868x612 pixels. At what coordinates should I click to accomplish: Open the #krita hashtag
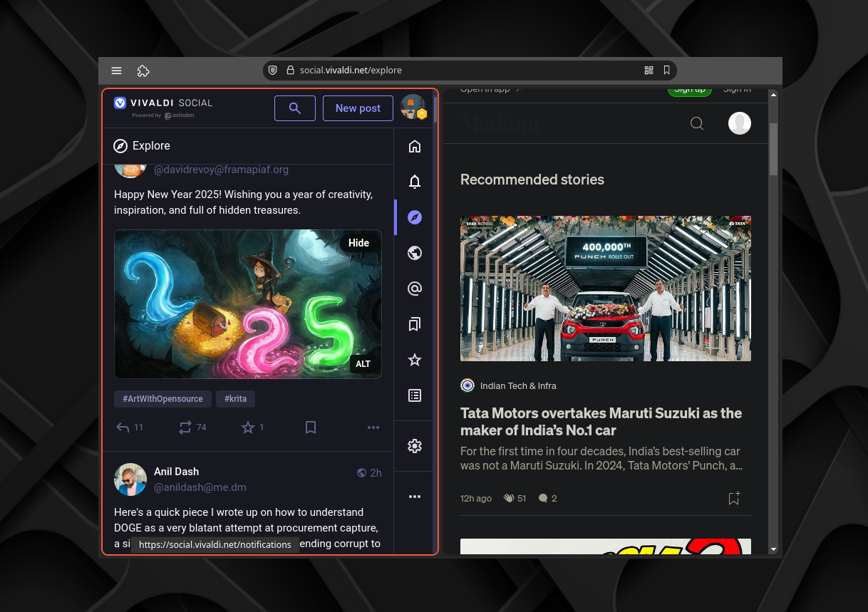pyautogui.click(x=236, y=399)
